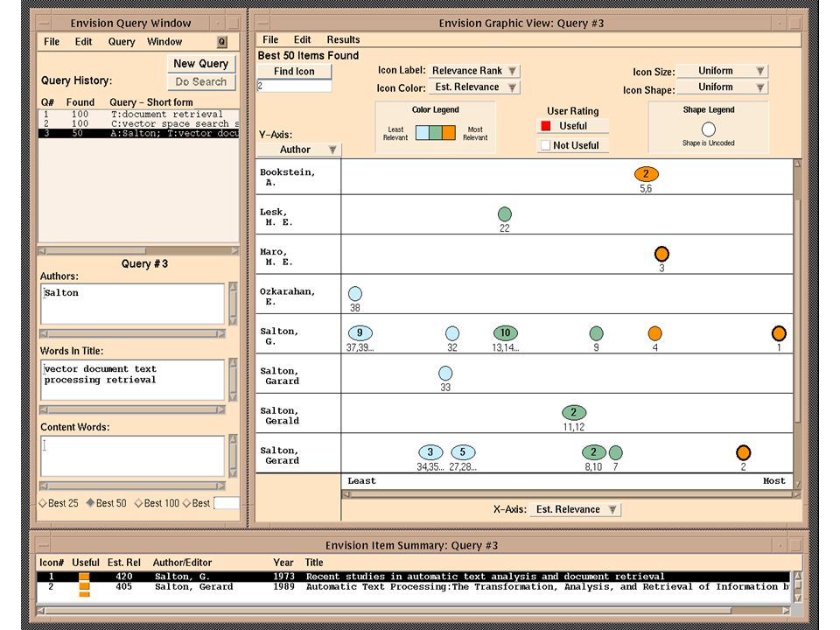Click the Find Icon button
The height and width of the screenshot is (630, 840).
294,71
